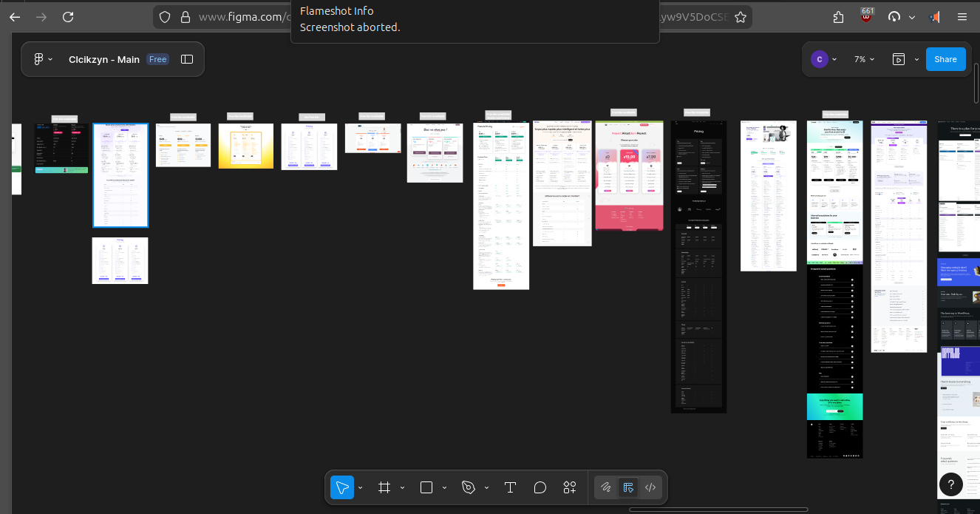The width and height of the screenshot is (980, 514).
Task: Switch to Design mode
Action: (628, 487)
